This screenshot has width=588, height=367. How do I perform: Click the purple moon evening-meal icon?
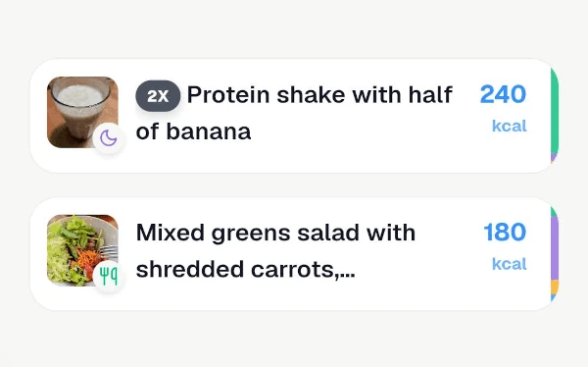109,138
